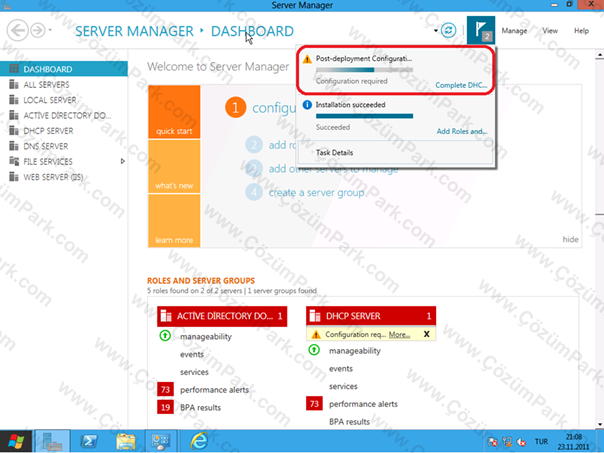Click the Post-deployment configuration progress bar
The height and width of the screenshot is (453, 604).
pyautogui.click(x=364, y=70)
